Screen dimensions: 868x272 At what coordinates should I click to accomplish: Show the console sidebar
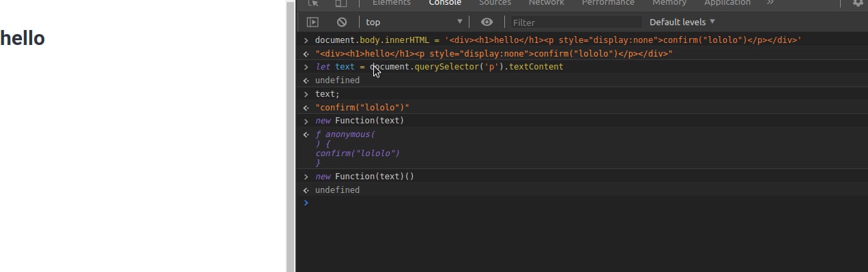pos(313,22)
